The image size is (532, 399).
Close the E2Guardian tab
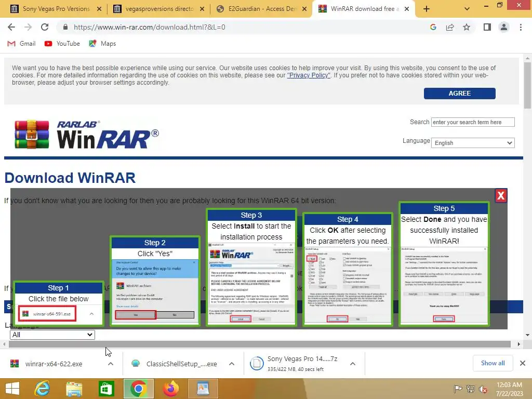(304, 9)
